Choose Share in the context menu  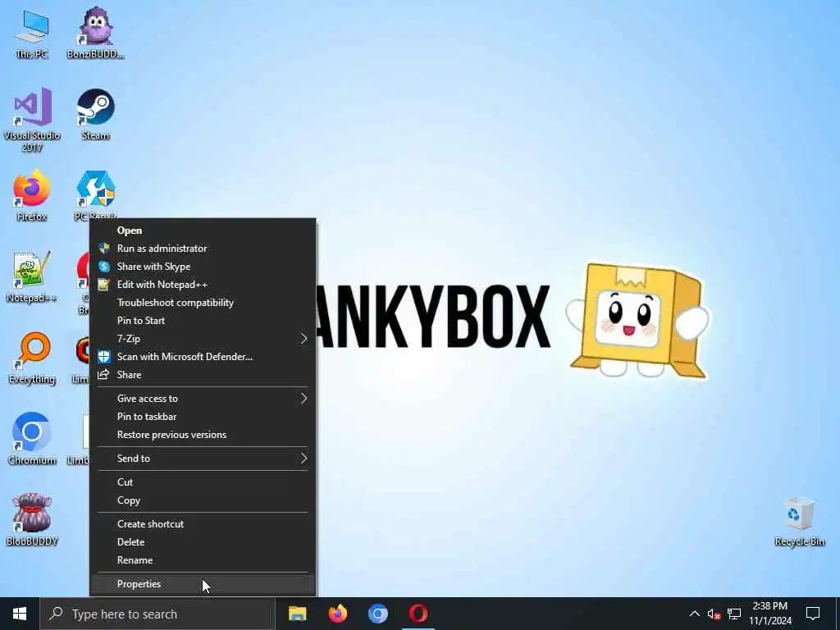tap(203, 374)
